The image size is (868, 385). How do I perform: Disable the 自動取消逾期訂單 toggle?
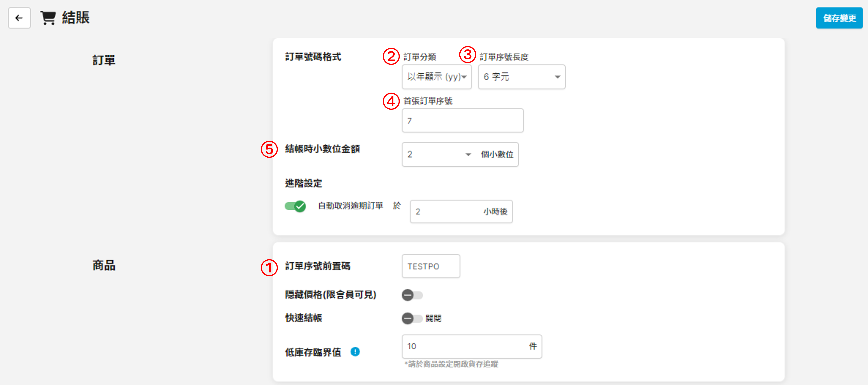pos(295,206)
